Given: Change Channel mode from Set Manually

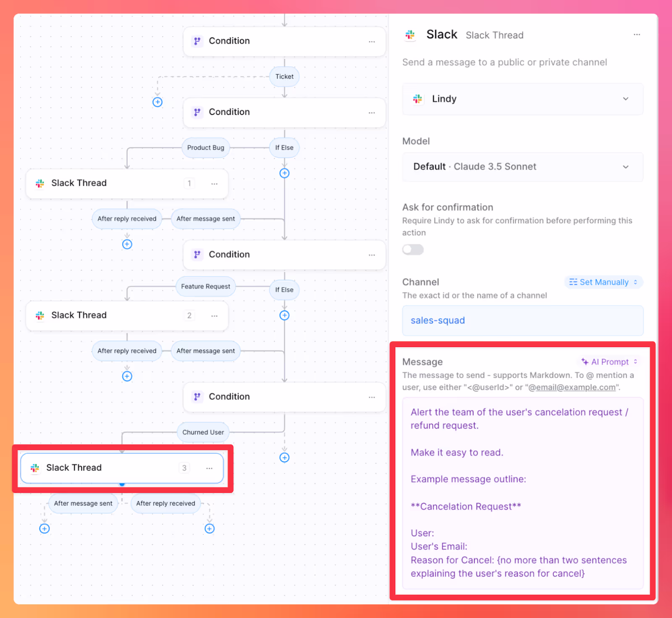Looking at the screenshot, I should click(x=604, y=282).
